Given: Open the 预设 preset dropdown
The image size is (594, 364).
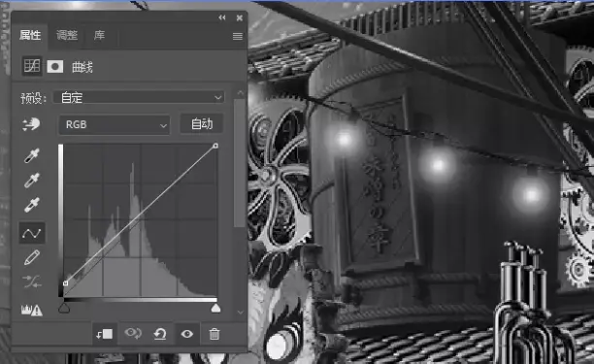Looking at the screenshot, I should click(x=138, y=97).
